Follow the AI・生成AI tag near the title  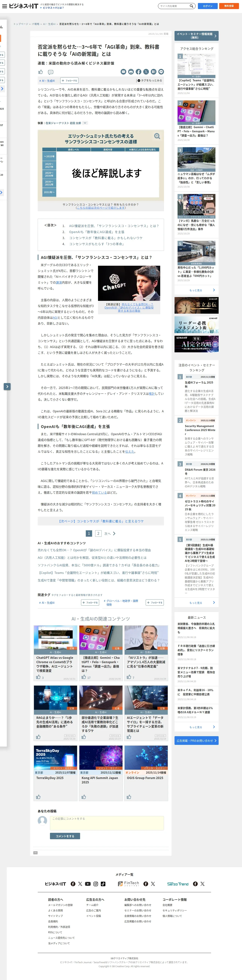tap(69, 81)
